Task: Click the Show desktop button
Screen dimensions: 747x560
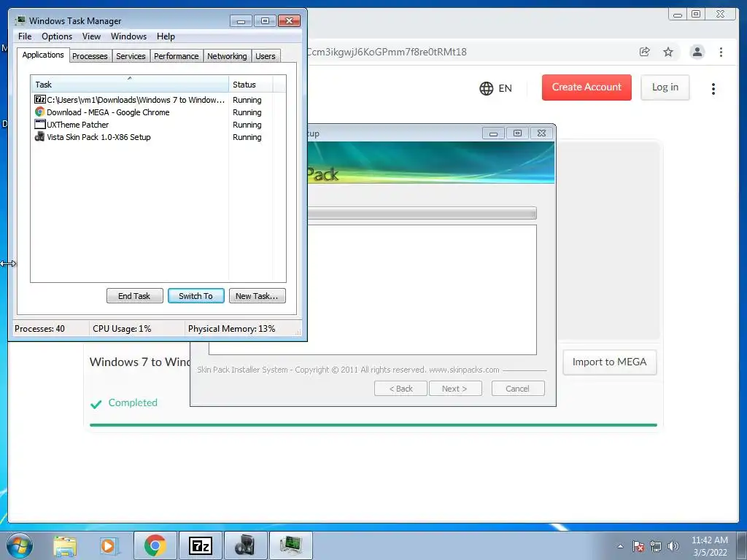Action: [x=742, y=545]
